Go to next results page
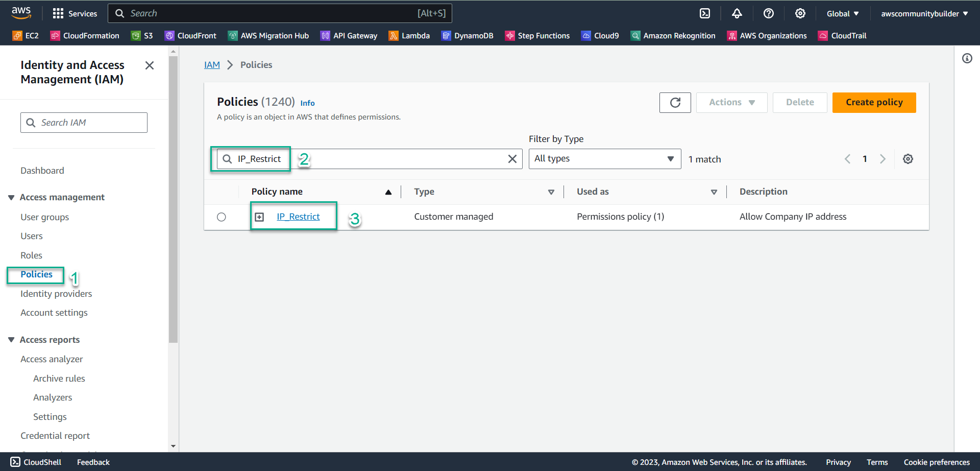 click(883, 159)
